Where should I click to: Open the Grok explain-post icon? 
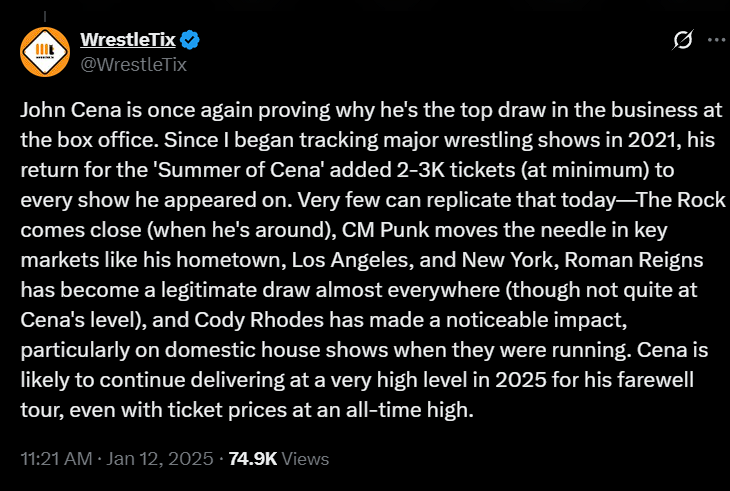(x=683, y=40)
